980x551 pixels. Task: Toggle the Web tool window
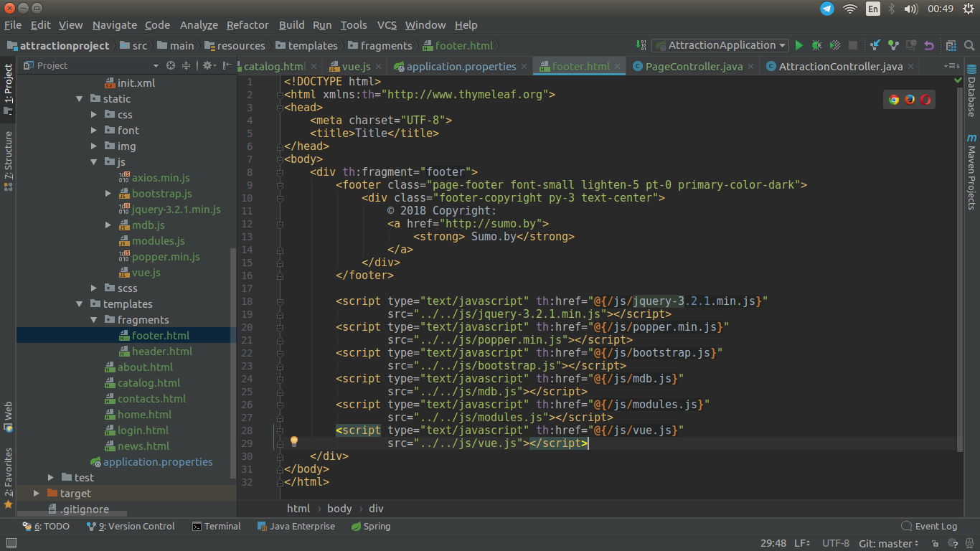click(x=8, y=416)
